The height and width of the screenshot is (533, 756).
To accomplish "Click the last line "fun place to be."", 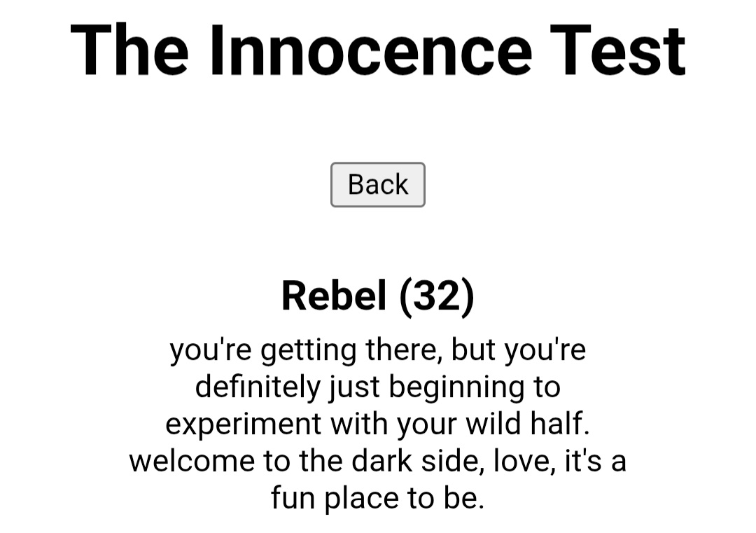I will click(x=378, y=498).
